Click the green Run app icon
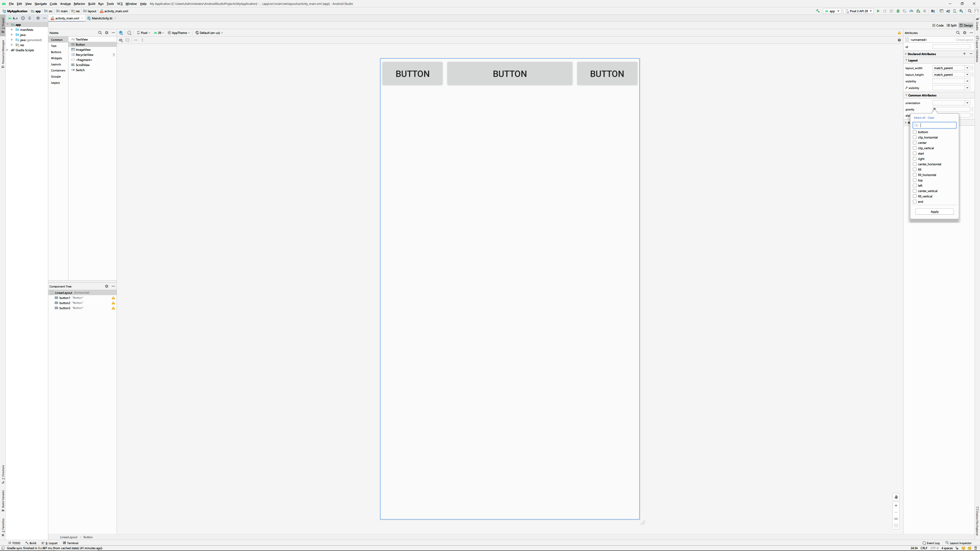 pos(878,11)
